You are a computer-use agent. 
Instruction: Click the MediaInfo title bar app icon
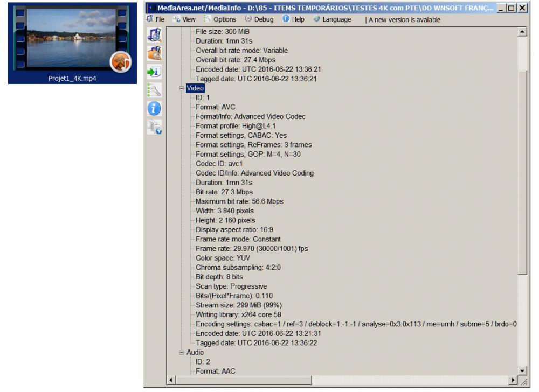[x=151, y=8]
